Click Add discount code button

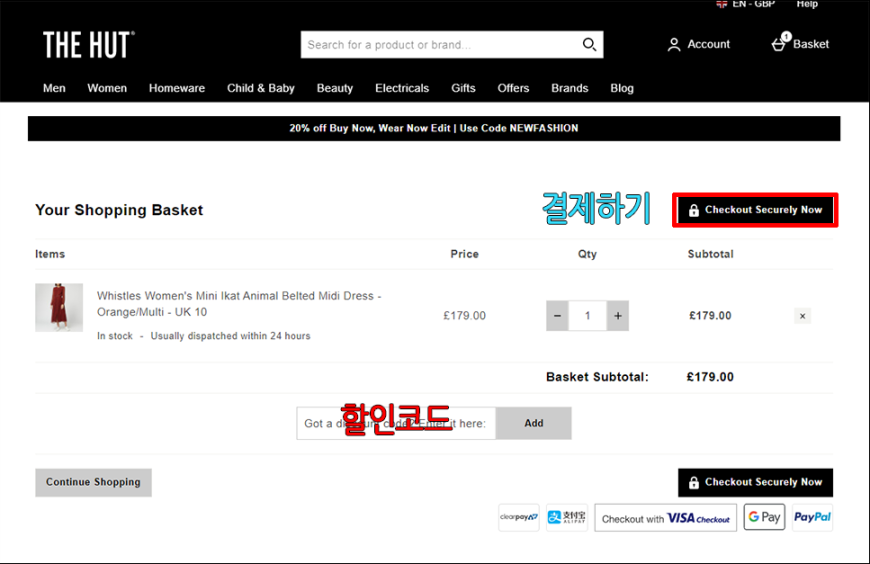(x=534, y=424)
